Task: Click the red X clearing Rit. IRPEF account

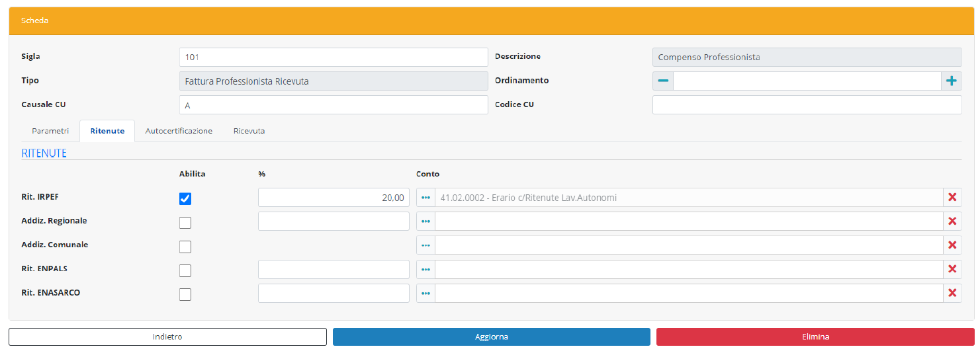Action: (x=952, y=198)
